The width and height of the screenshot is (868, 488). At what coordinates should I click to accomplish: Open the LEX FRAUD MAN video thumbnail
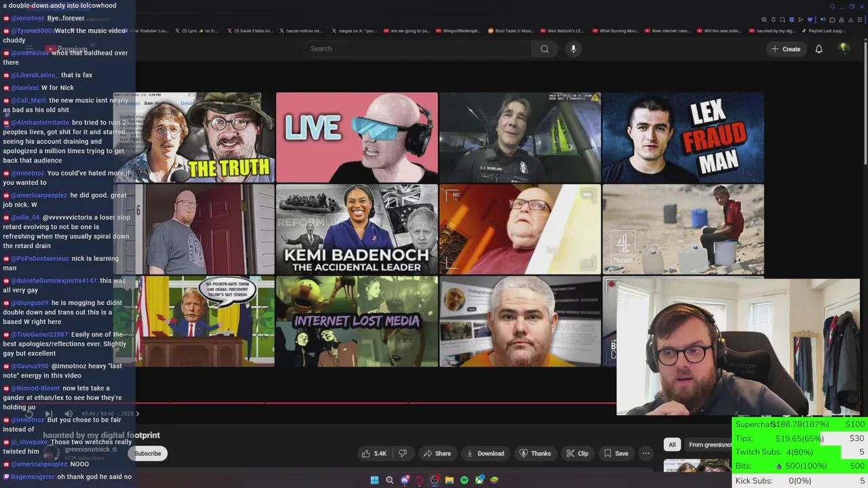click(683, 138)
